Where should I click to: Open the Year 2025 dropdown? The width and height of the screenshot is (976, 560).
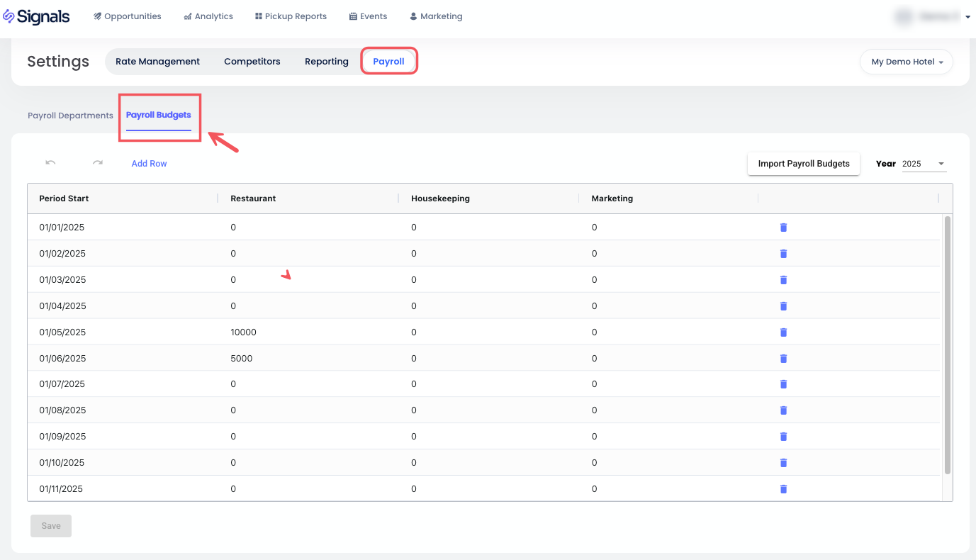[x=923, y=164]
